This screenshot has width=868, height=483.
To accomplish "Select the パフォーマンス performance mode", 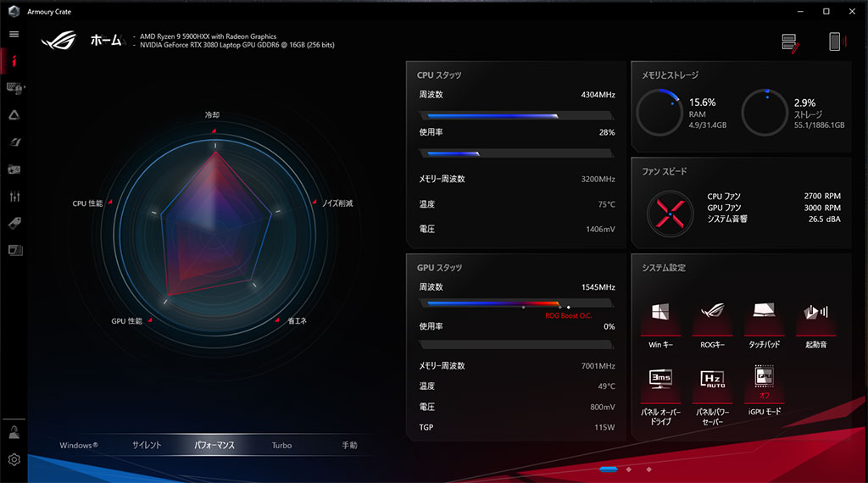I will (x=214, y=446).
